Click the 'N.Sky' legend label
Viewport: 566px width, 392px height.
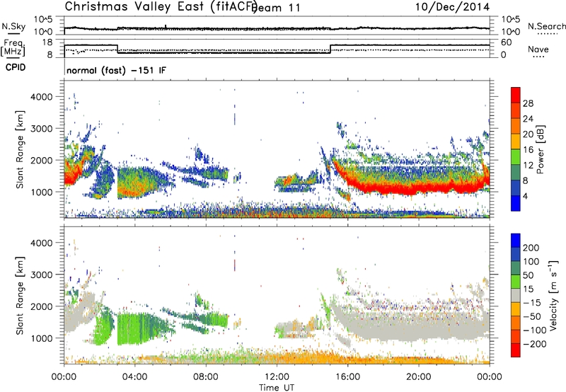13,26
